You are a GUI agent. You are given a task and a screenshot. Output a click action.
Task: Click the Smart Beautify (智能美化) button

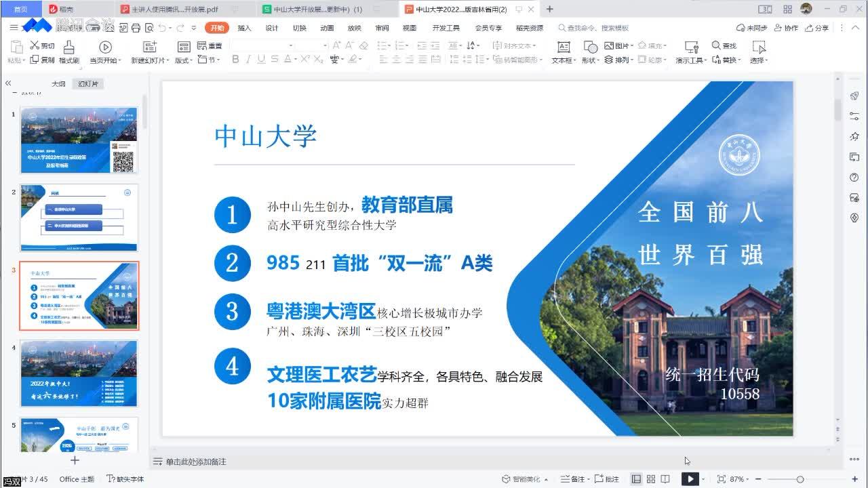(x=524, y=479)
